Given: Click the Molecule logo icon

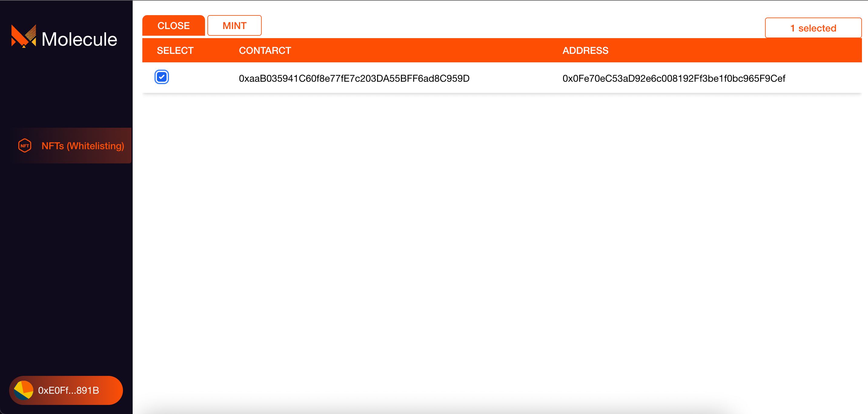Looking at the screenshot, I should (x=24, y=36).
